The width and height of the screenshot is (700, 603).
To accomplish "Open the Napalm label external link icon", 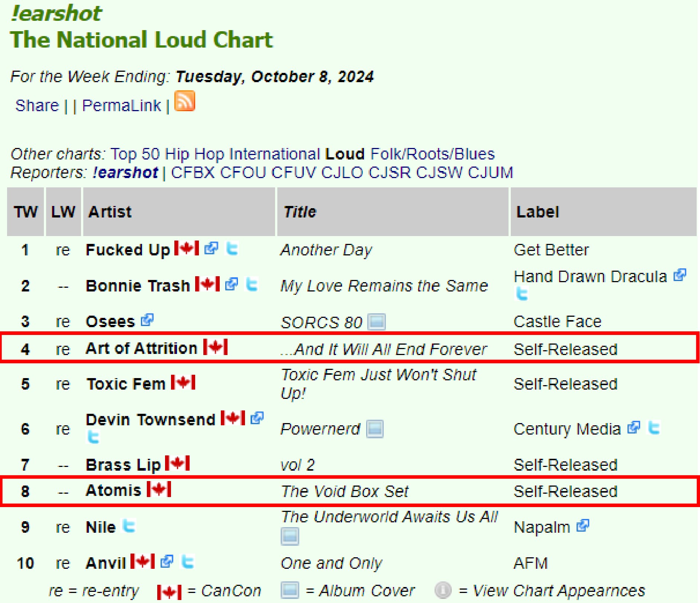I will pos(583,526).
